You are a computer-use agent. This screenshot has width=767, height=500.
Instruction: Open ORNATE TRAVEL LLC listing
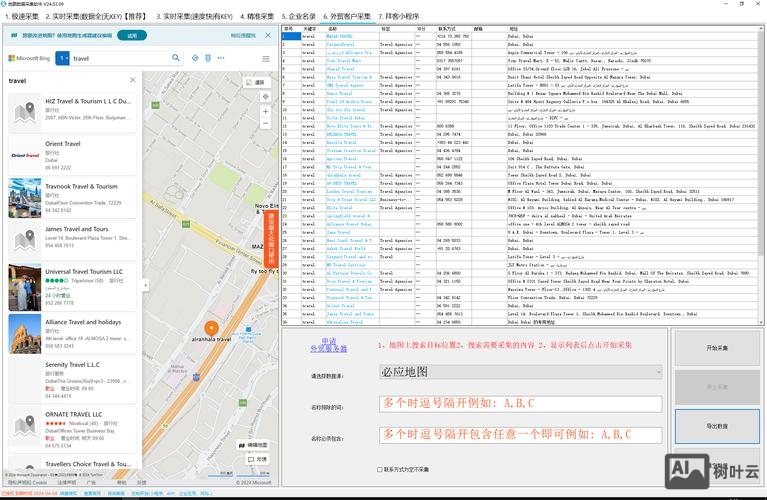[72, 430]
